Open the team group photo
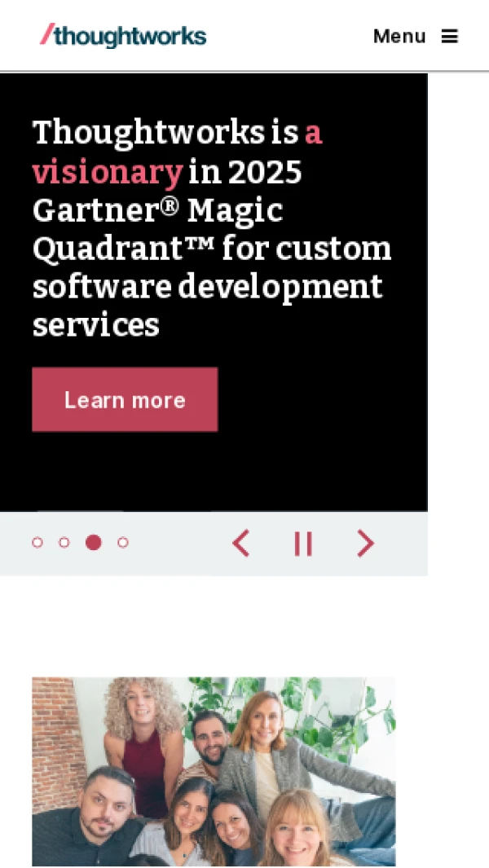This screenshot has height=868, width=489. click(214, 772)
